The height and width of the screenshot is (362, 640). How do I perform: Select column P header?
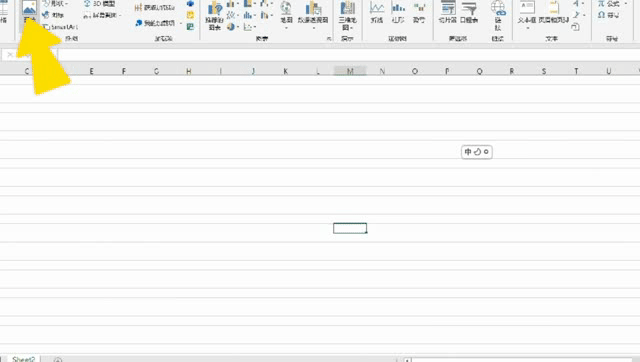(x=447, y=71)
